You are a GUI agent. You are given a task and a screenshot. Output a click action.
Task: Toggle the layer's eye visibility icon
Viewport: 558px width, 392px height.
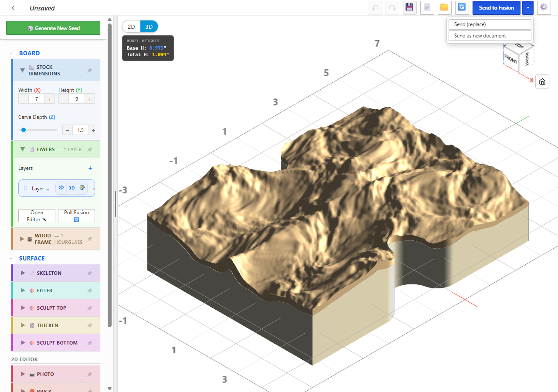click(61, 188)
